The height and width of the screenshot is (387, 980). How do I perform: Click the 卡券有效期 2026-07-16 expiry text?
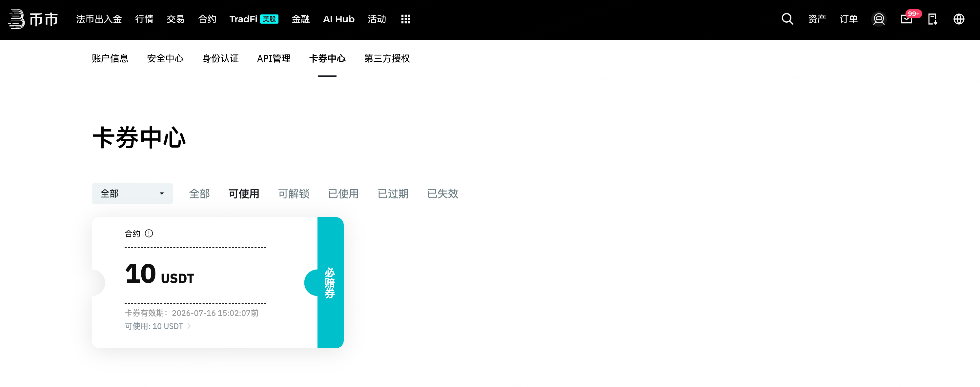191,313
